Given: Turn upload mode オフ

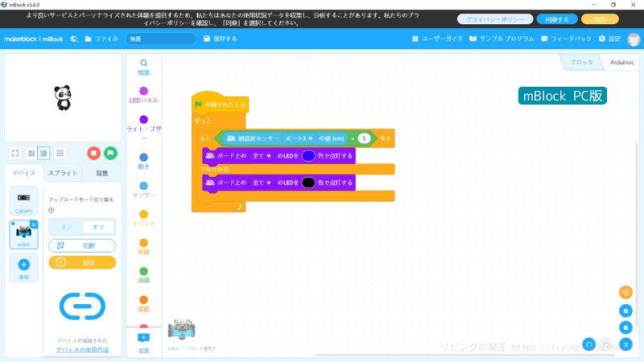Looking at the screenshot, I should 98,227.
